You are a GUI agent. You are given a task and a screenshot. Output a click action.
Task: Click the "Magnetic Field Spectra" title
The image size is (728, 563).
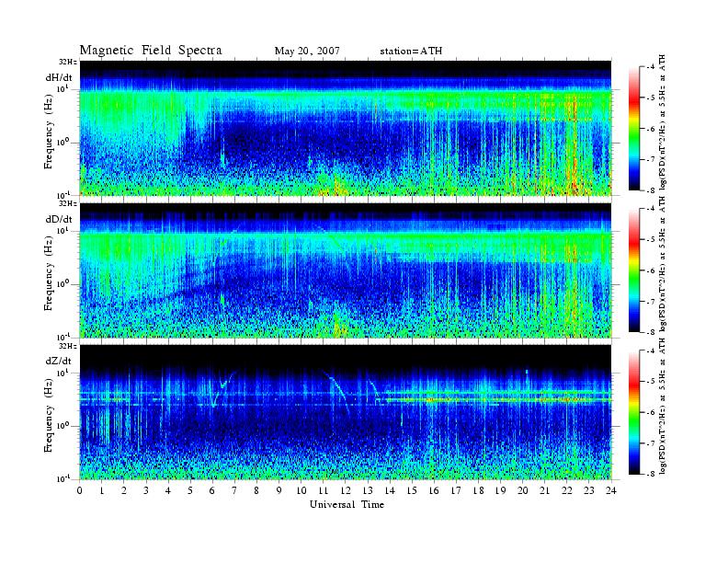(x=151, y=51)
